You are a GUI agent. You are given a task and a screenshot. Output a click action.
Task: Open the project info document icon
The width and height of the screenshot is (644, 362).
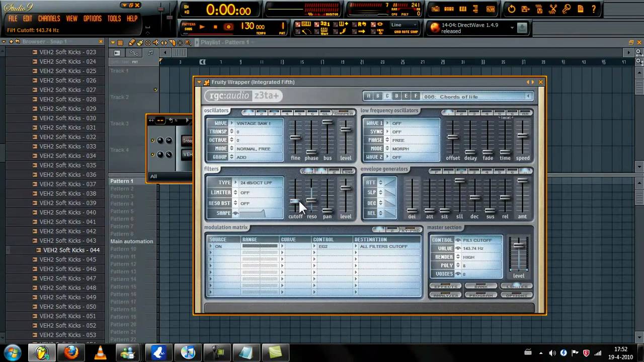pyautogui.click(x=580, y=9)
